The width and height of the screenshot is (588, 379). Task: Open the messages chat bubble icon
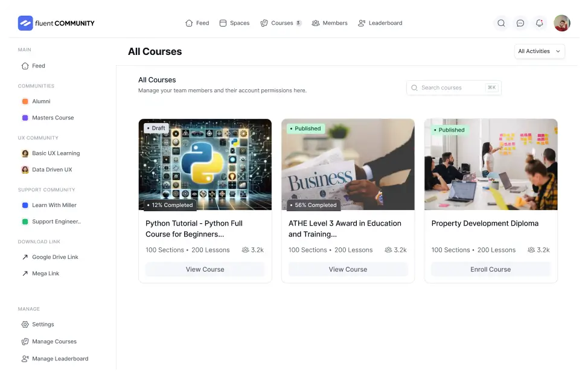[520, 24]
